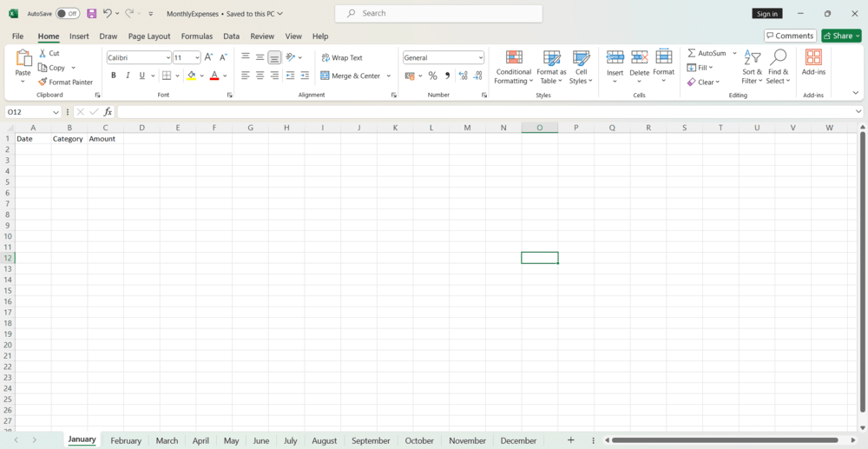This screenshot has width=868, height=449.
Task: Apply Percent Style format
Action: coord(433,76)
